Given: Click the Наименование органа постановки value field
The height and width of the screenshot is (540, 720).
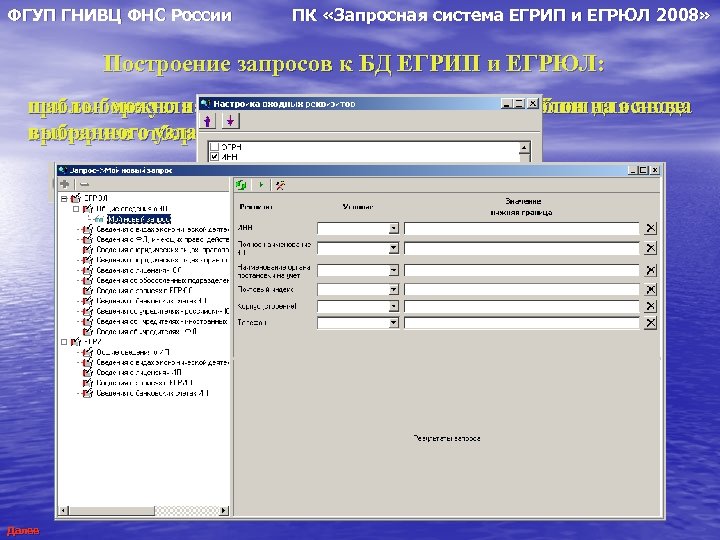Looking at the screenshot, I should point(522,270).
